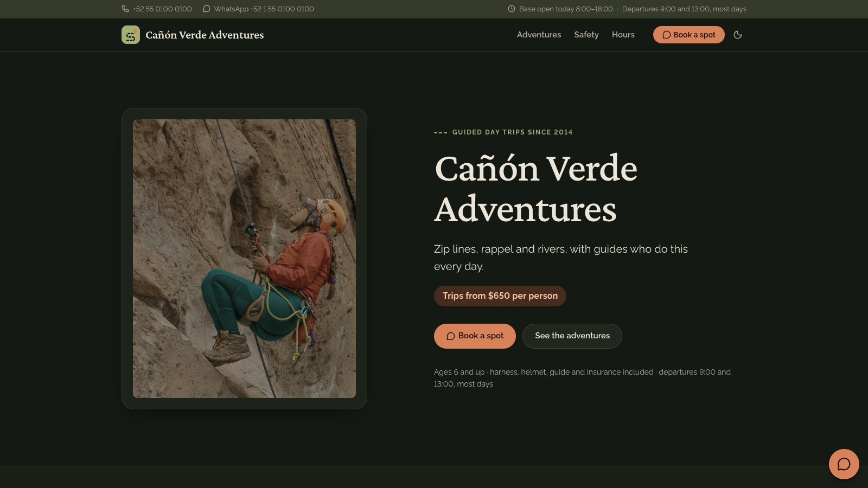Image resolution: width=868 pixels, height=488 pixels.
Task: Click the Base open today 8:00–18:00 text
Action: click(566, 9)
